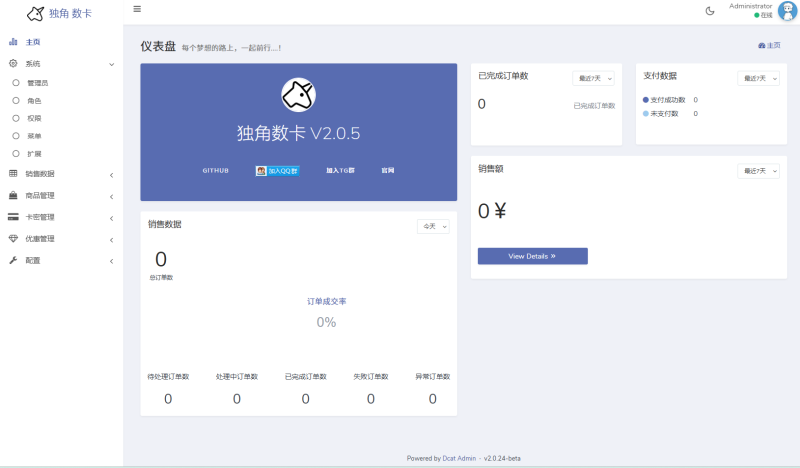The width and height of the screenshot is (800, 468).
Task: Click the 主页 bar chart icon
Action: point(13,42)
